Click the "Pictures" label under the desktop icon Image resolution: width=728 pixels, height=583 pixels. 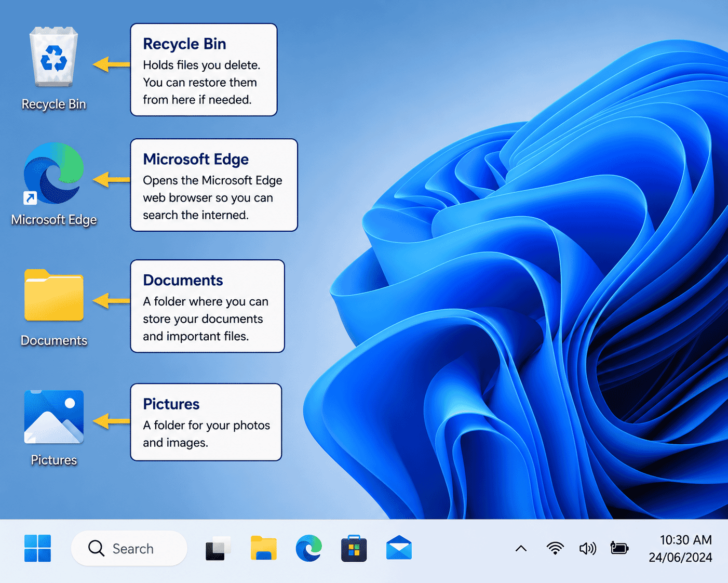click(53, 460)
